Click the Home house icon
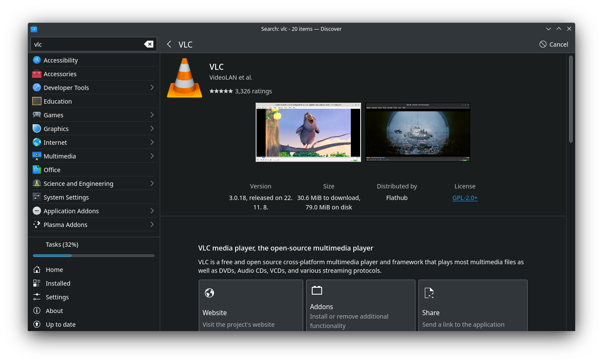 click(x=37, y=269)
